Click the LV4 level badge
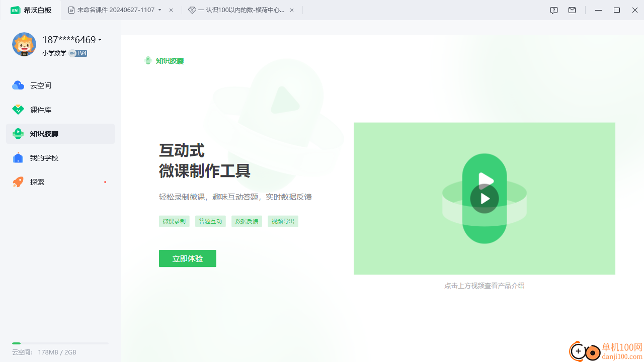This screenshot has height=362, width=644. tap(78, 53)
